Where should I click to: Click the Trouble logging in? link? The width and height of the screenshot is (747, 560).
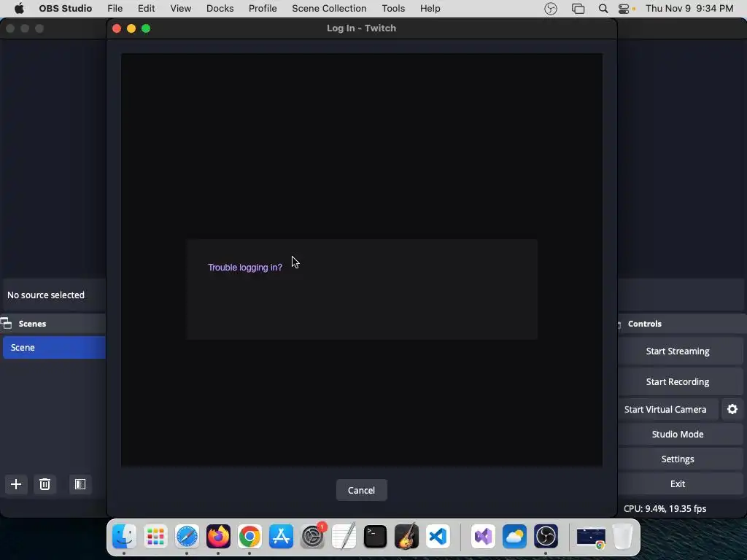tap(245, 268)
